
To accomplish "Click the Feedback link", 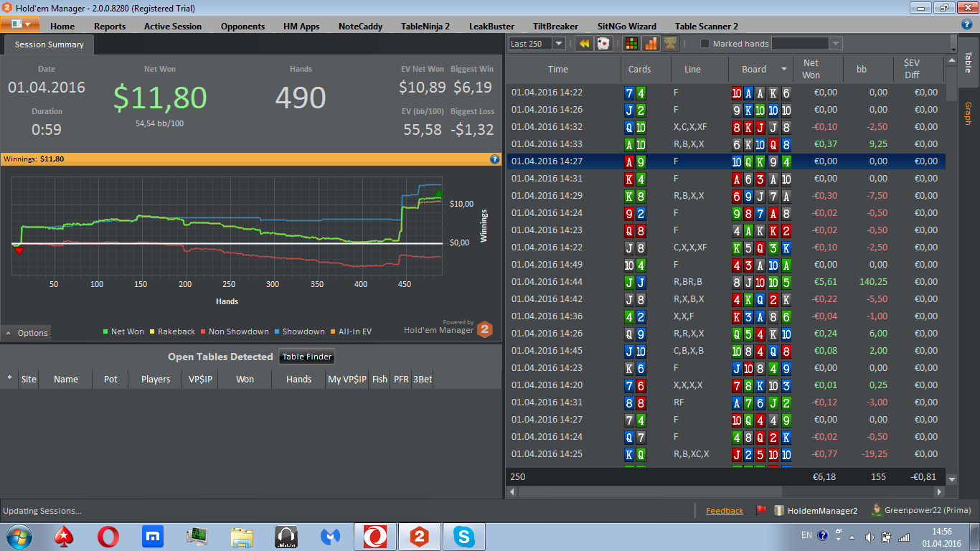I will point(725,511).
